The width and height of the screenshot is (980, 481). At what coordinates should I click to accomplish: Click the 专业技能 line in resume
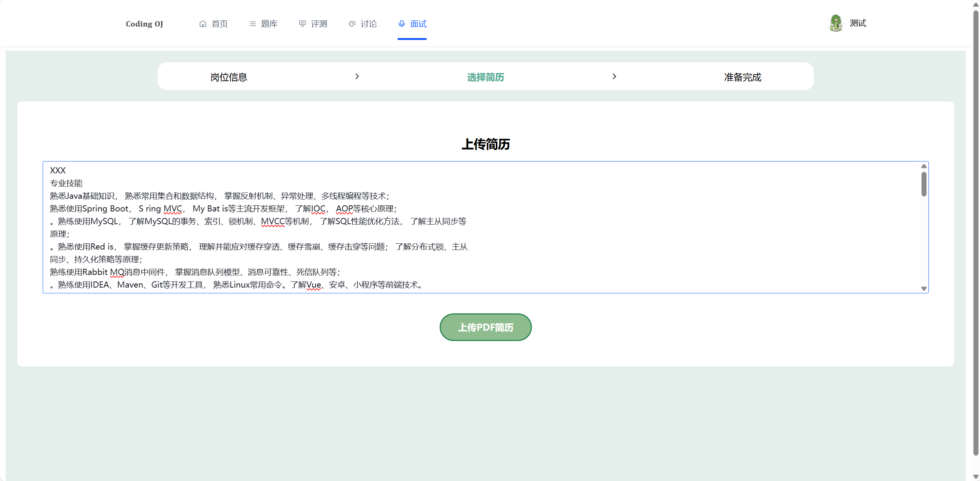[x=66, y=183]
